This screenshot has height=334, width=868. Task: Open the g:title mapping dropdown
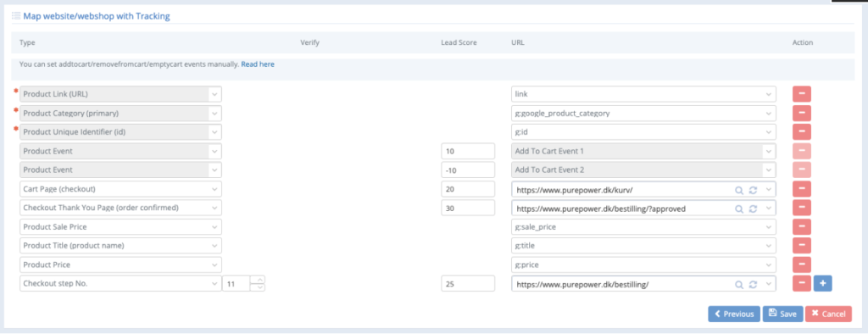tap(643, 245)
